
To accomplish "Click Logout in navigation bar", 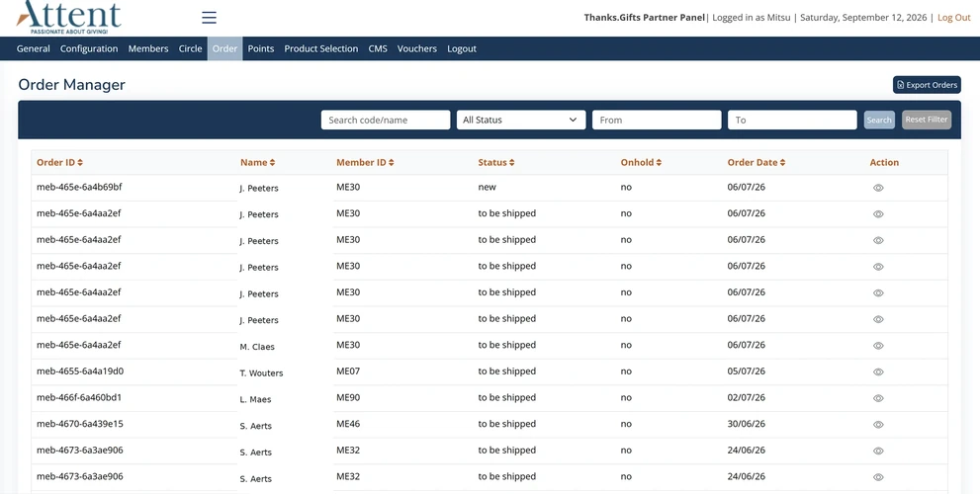I will pos(462,48).
